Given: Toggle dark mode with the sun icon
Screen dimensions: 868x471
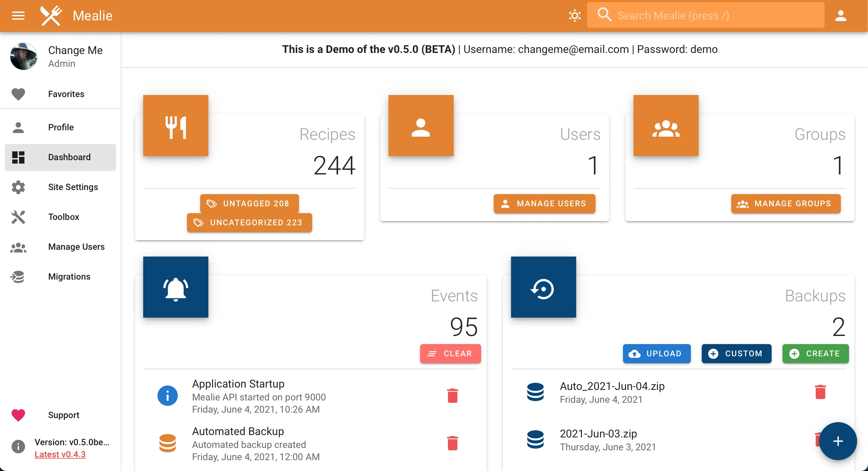Looking at the screenshot, I should point(574,16).
